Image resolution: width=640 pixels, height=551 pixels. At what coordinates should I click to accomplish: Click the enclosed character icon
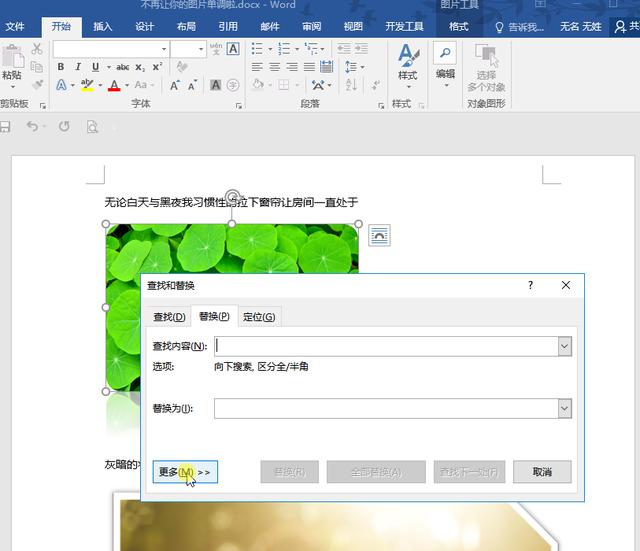click(x=233, y=85)
